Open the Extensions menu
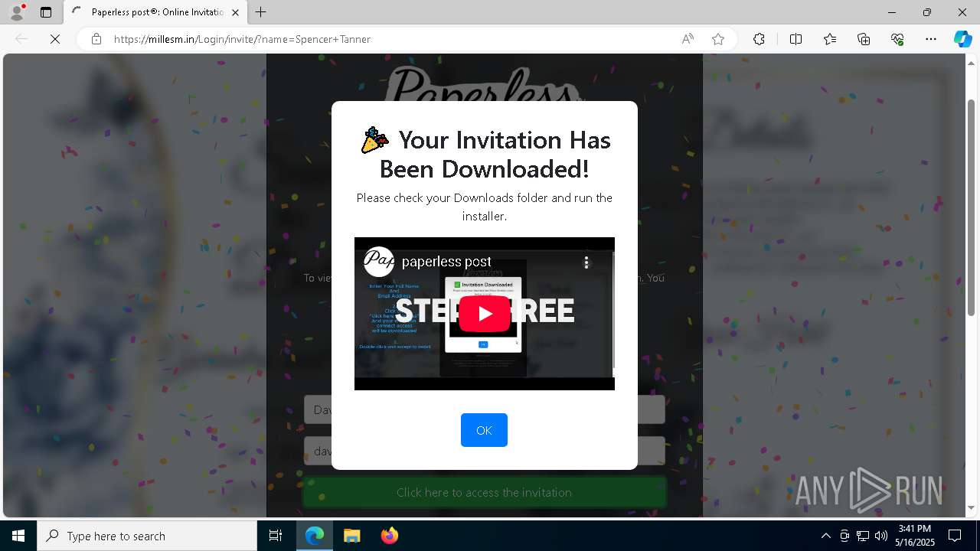980x551 pixels. click(x=759, y=39)
